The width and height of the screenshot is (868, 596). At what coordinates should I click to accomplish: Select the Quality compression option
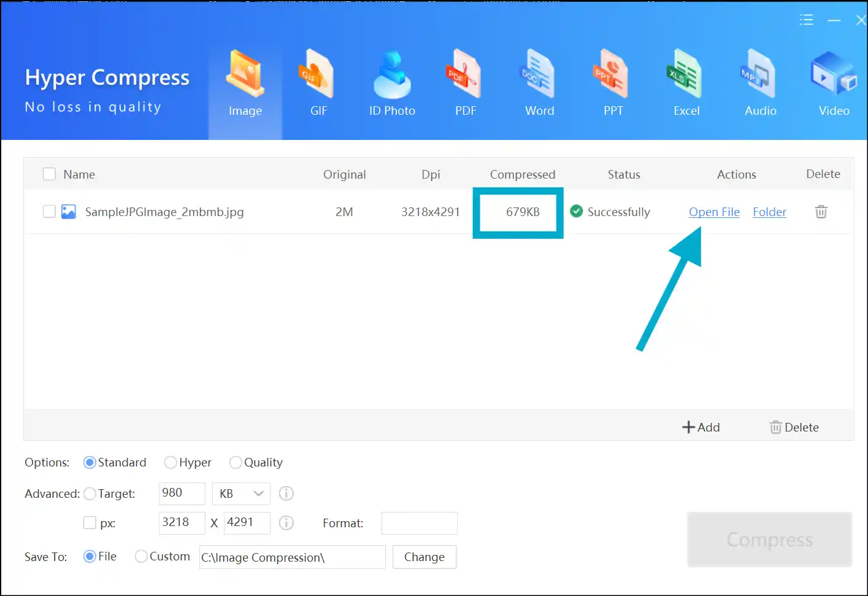(x=256, y=462)
